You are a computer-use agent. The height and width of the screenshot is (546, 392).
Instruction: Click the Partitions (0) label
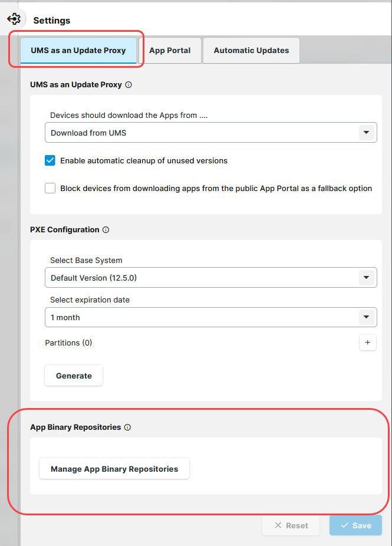click(x=68, y=343)
